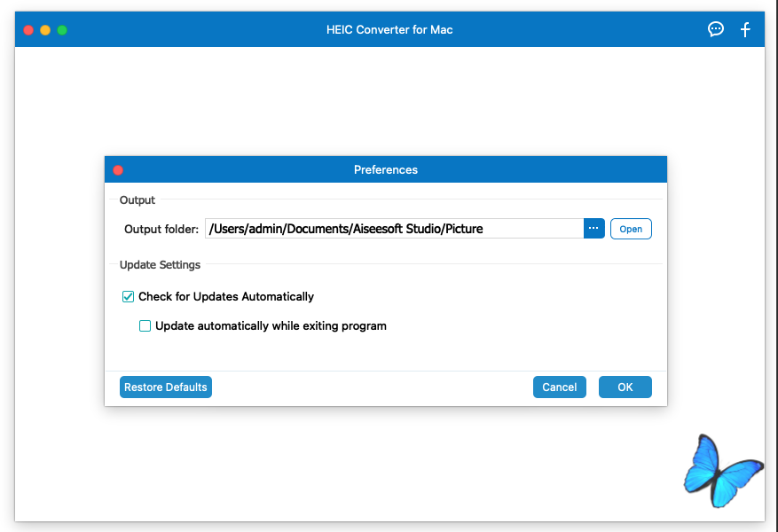778x532 pixels.
Task: Click the Update Settings section heading
Action: [160, 265]
